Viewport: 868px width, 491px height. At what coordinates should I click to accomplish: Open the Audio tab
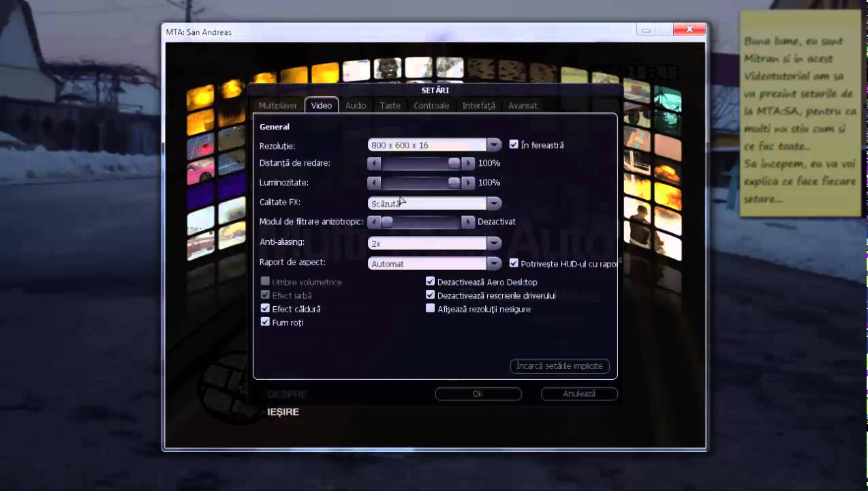tap(356, 106)
